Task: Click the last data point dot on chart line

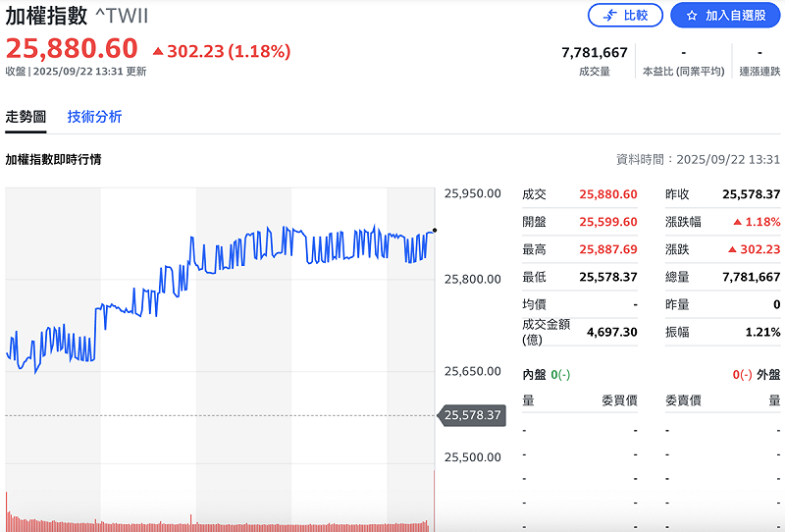Action: pyautogui.click(x=435, y=231)
